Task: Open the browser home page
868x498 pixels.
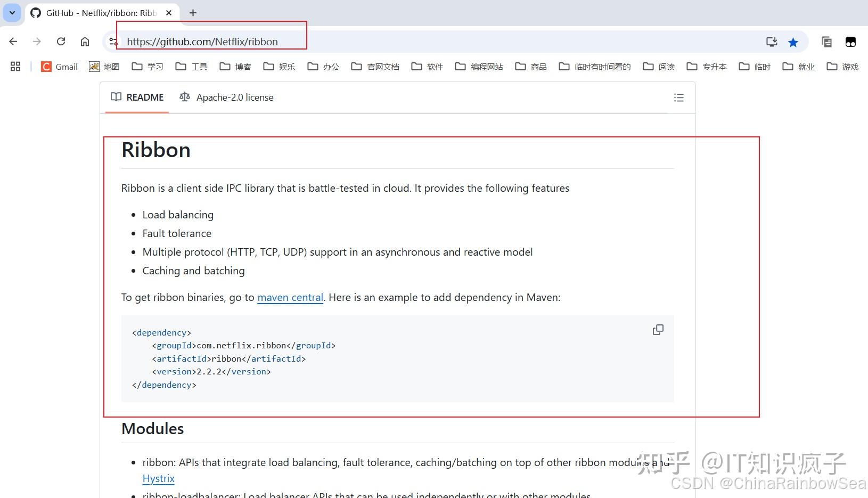Action: coord(85,42)
